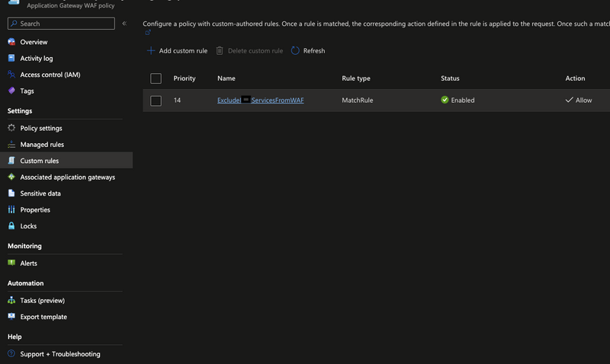Screen dimensions: 610x364
Task: Click the Managed rules icon
Action: [11, 145]
